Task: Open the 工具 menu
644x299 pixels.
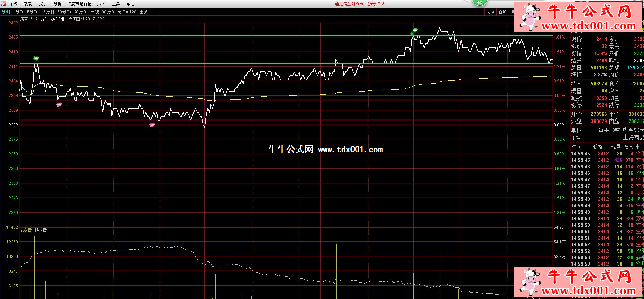Action: coord(116,4)
